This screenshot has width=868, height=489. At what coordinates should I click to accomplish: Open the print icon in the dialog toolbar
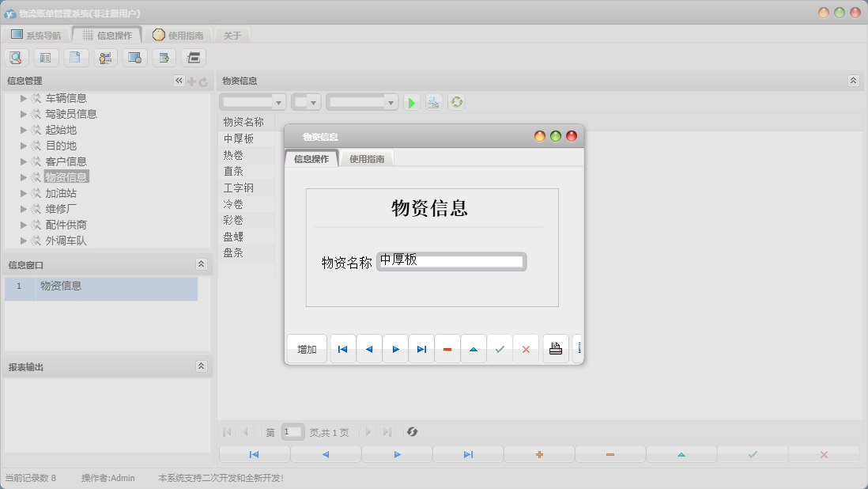pos(554,348)
